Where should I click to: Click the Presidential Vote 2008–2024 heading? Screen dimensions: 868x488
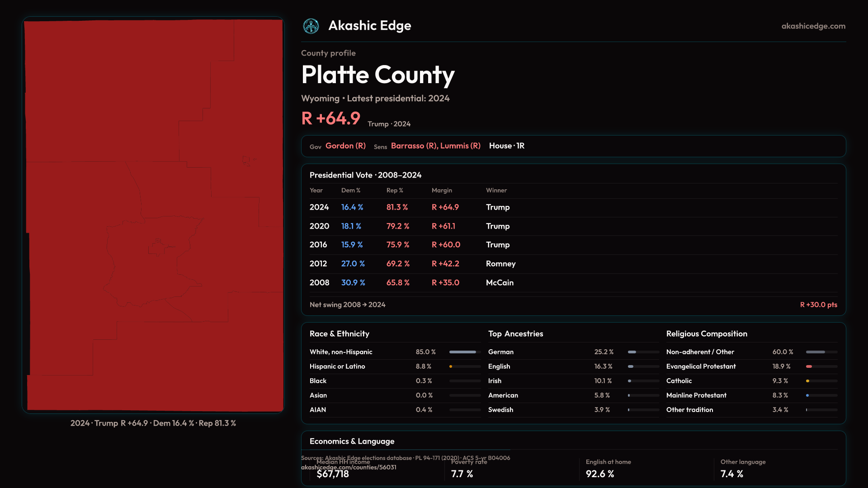[x=365, y=175]
